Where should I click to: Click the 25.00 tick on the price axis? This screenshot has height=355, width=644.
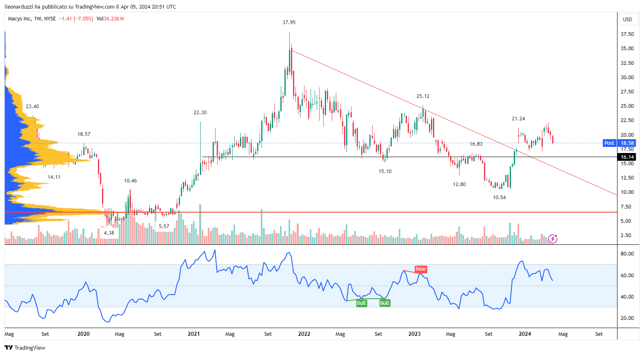click(627, 106)
